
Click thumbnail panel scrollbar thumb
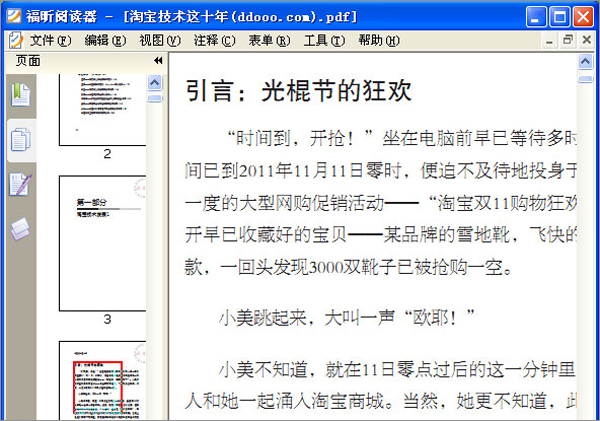(x=155, y=99)
